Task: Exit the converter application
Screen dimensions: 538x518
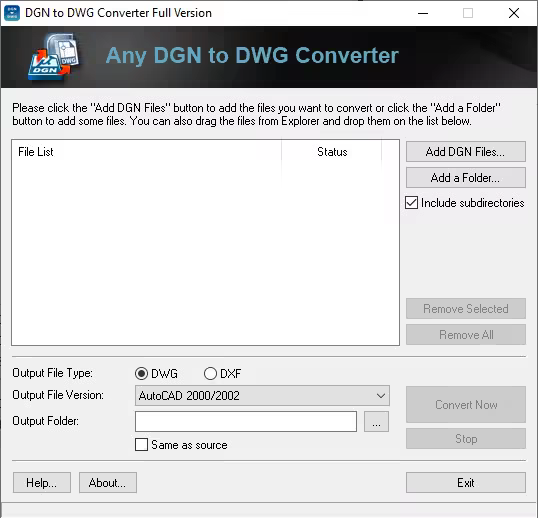Action: 466,483
